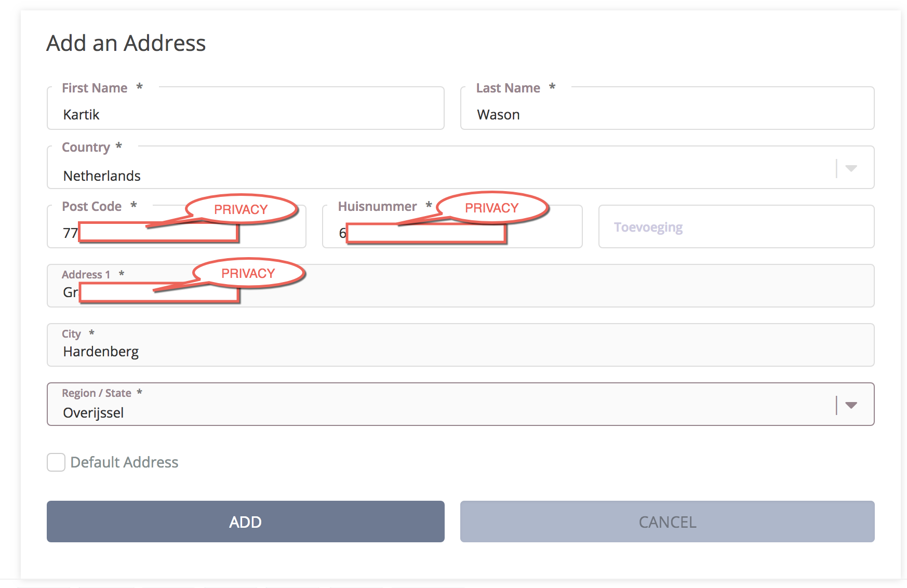Click the Add an Address heading
907x588 pixels.
pyautogui.click(x=126, y=43)
